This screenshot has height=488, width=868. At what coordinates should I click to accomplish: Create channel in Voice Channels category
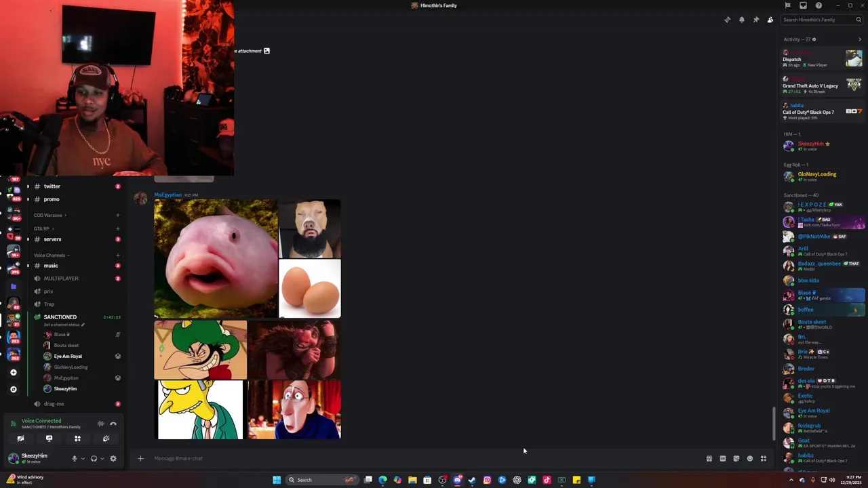117,255
